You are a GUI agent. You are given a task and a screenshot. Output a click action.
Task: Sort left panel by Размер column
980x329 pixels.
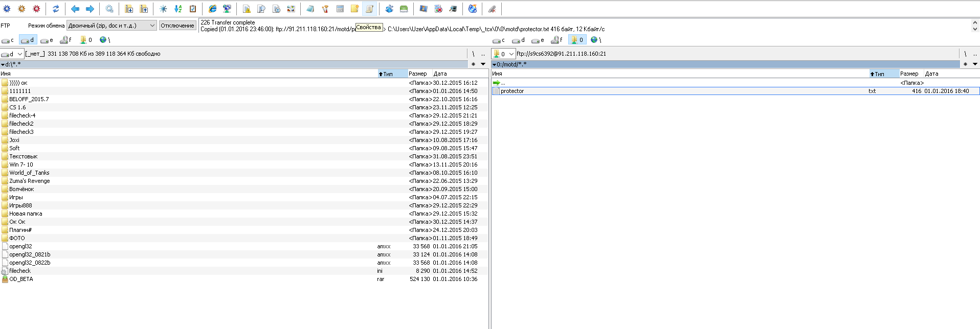tap(420, 74)
